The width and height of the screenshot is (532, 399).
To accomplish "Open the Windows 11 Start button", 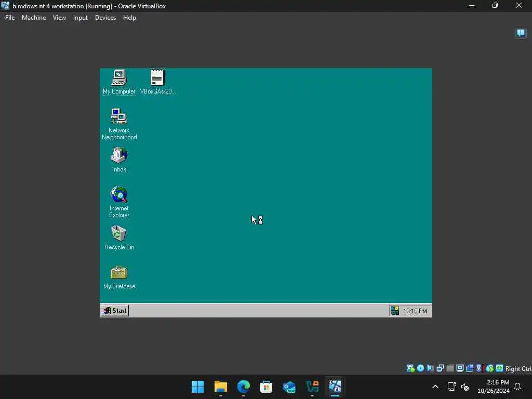I will [197, 387].
